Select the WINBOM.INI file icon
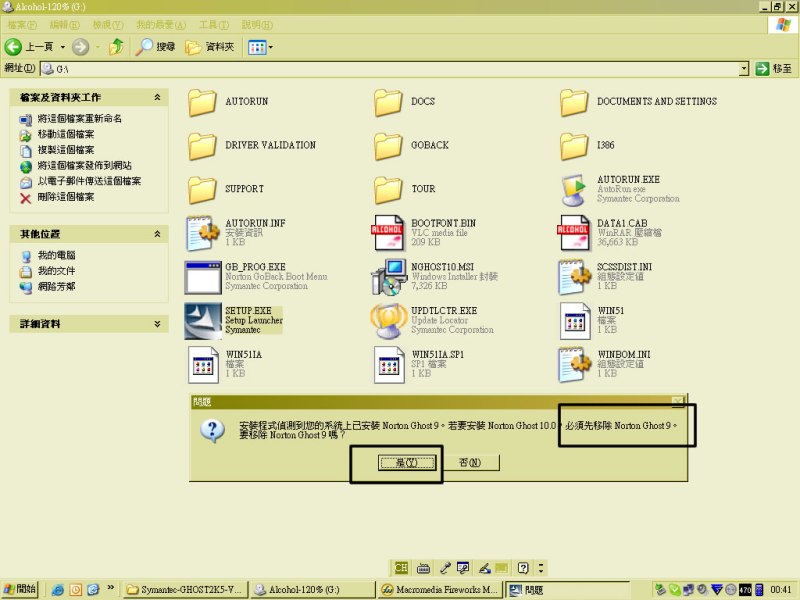The width and height of the screenshot is (800, 600). pos(574,365)
